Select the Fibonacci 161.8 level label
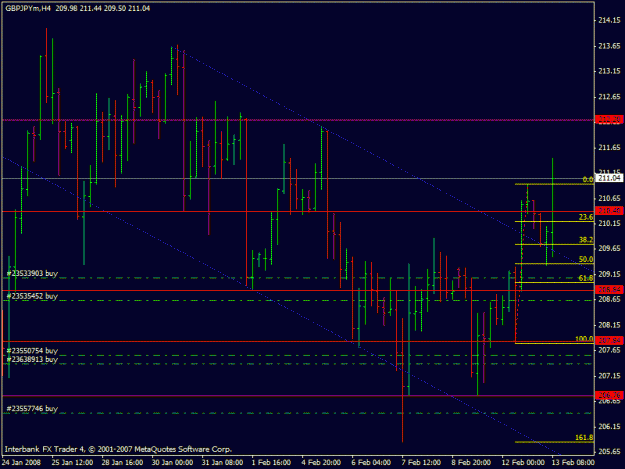Image resolution: width=625 pixels, height=469 pixels. [584, 438]
